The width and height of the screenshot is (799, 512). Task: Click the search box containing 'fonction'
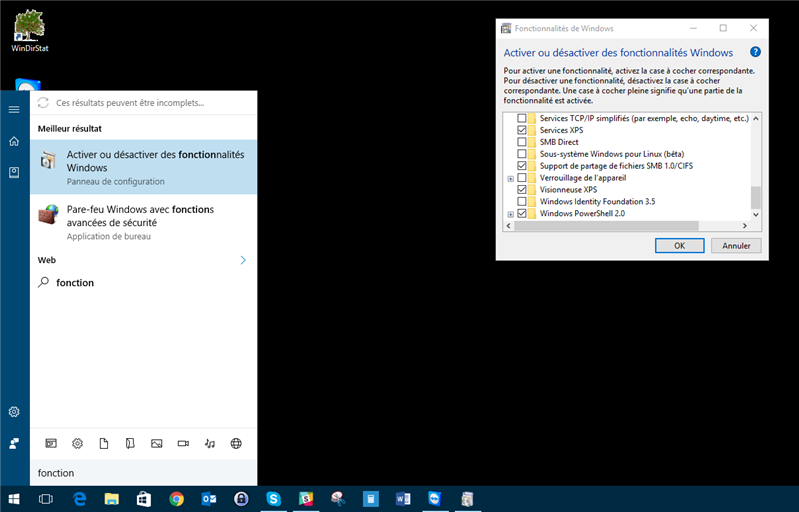[x=144, y=473]
